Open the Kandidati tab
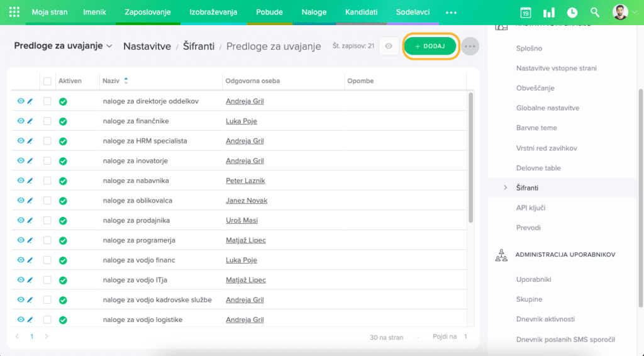The width and height of the screenshot is (644, 356). 361,12
